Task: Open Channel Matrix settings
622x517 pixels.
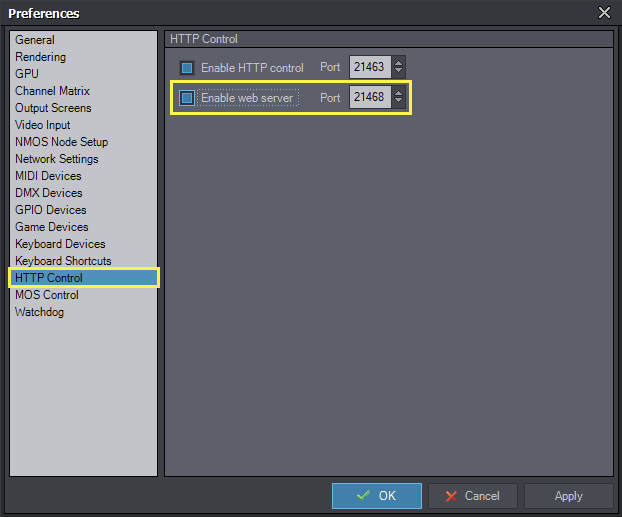Action: click(x=52, y=91)
